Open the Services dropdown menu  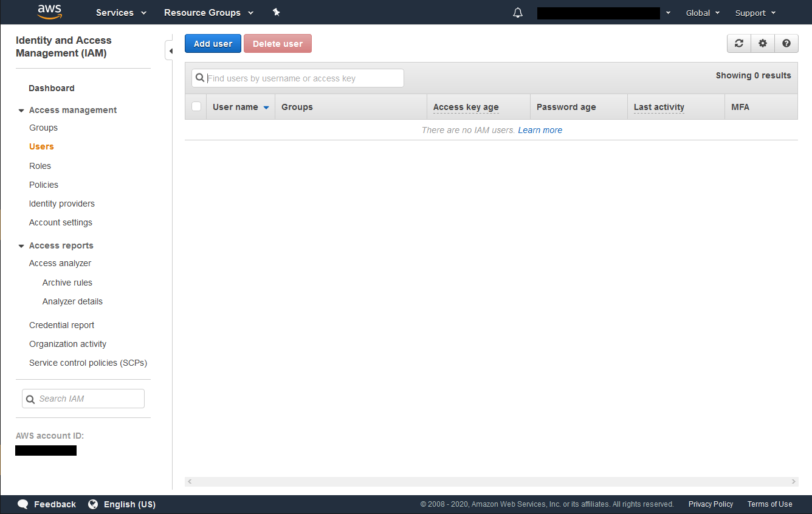coord(121,13)
